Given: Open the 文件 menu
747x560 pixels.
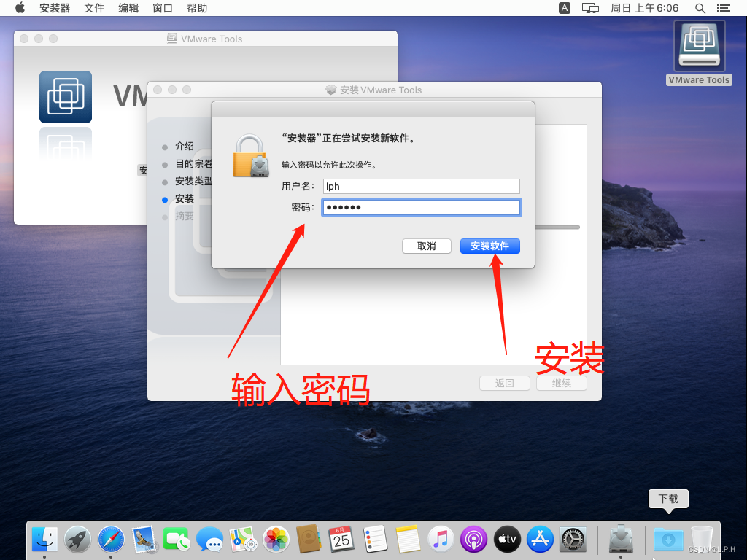Looking at the screenshot, I should point(94,8).
